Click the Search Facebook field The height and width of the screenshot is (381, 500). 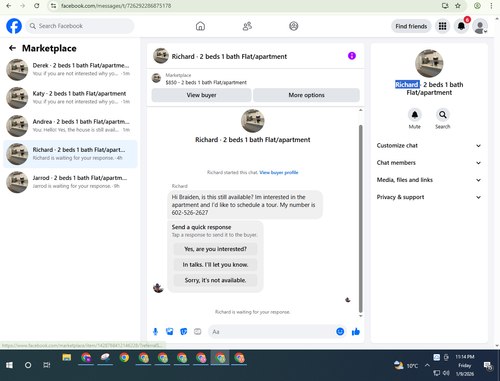[x=80, y=26]
